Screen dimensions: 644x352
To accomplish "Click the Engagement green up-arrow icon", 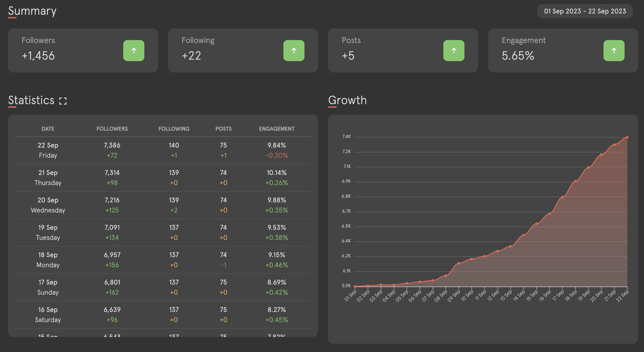I will tap(614, 50).
